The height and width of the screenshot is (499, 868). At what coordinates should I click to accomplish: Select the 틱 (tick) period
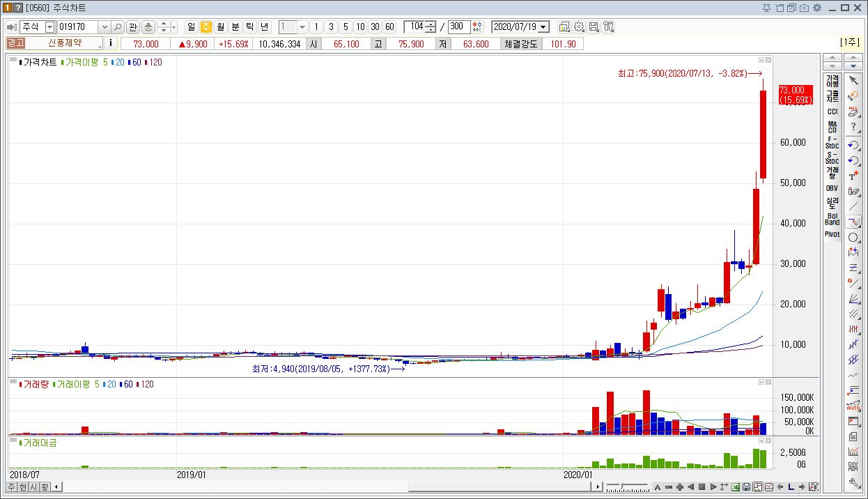[250, 26]
